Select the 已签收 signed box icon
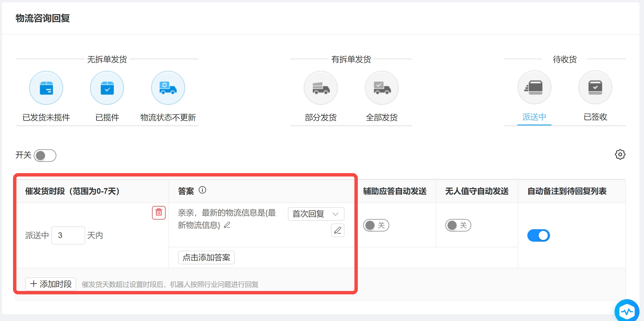This screenshot has height=321, width=644. coord(595,87)
